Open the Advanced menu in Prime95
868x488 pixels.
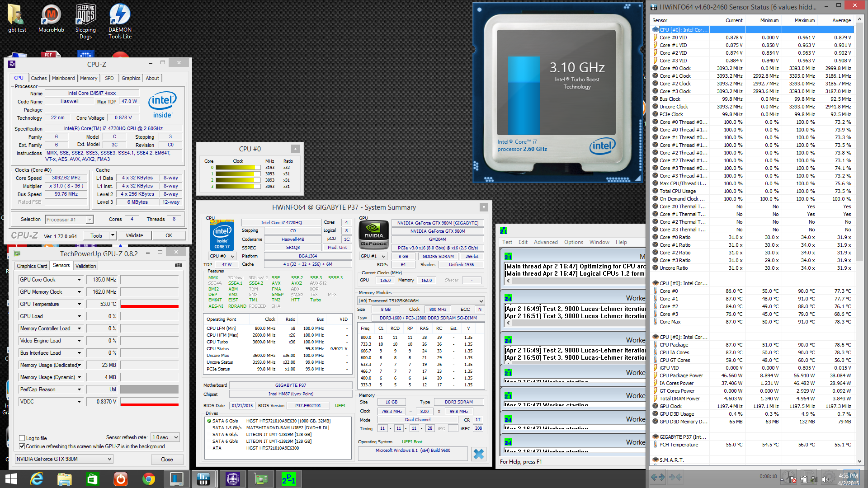point(545,242)
